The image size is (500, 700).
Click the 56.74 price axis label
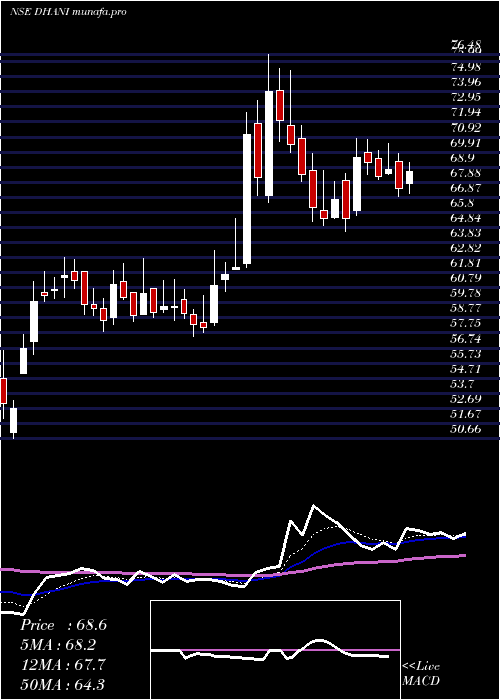(x=466, y=339)
